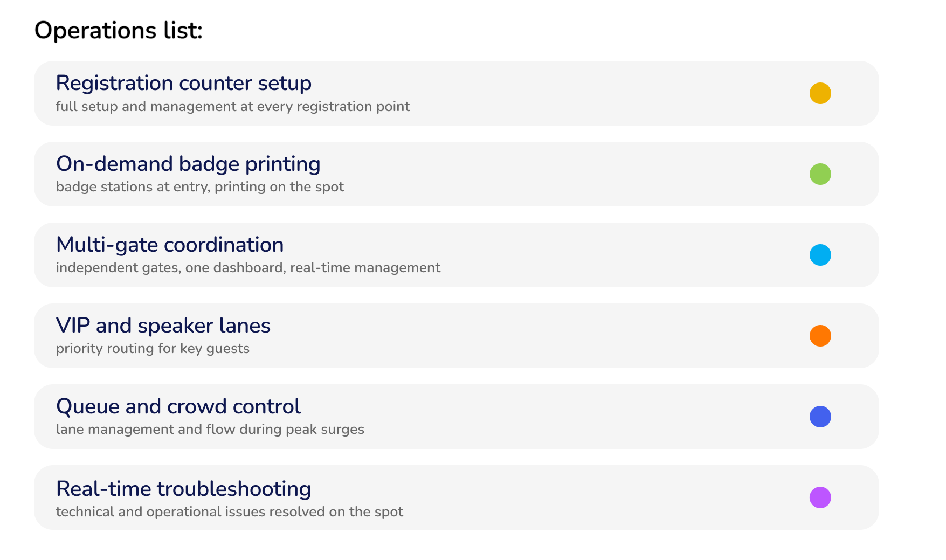Open the Registration counter setup title

[184, 83]
